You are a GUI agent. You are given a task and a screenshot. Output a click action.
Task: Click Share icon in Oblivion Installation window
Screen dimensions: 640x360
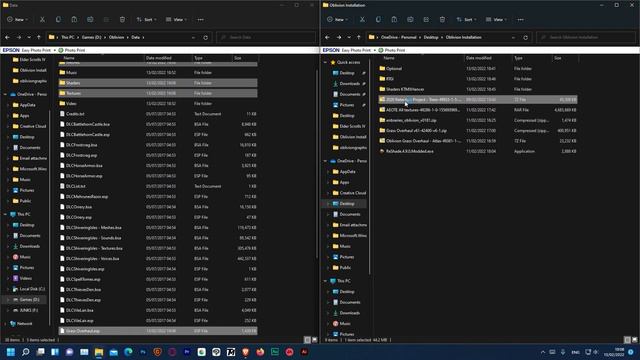426,20
